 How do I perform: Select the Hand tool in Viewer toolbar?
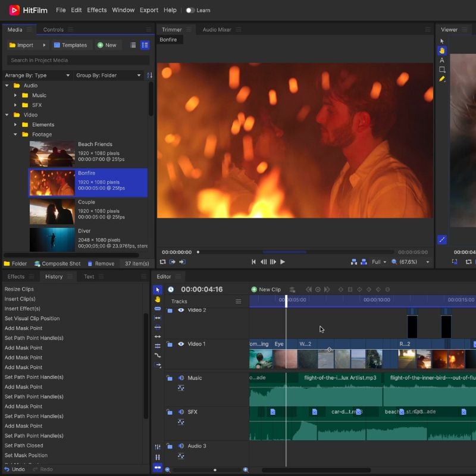point(441,51)
